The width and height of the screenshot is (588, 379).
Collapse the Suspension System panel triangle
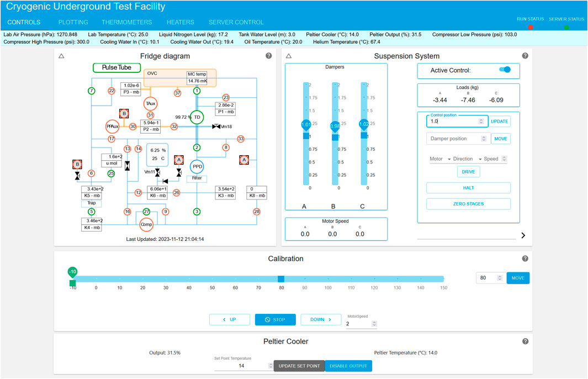click(x=288, y=56)
